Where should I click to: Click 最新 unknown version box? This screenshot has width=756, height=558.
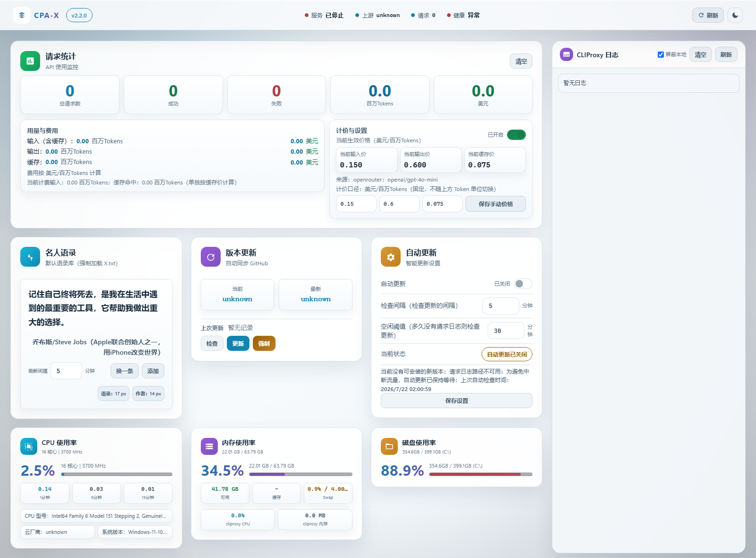pyautogui.click(x=316, y=295)
